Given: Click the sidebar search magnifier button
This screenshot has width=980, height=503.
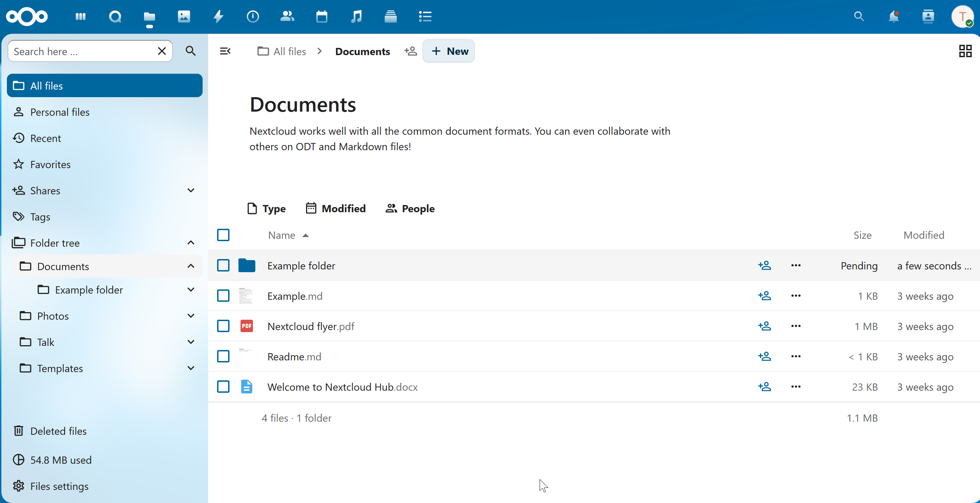Looking at the screenshot, I should pyautogui.click(x=191, y=51).
